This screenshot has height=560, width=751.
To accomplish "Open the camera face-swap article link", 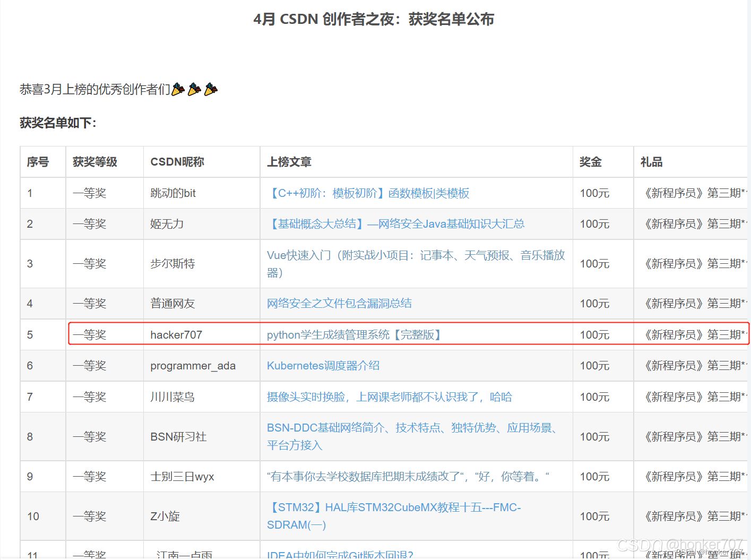I will (x=390, y=397).
